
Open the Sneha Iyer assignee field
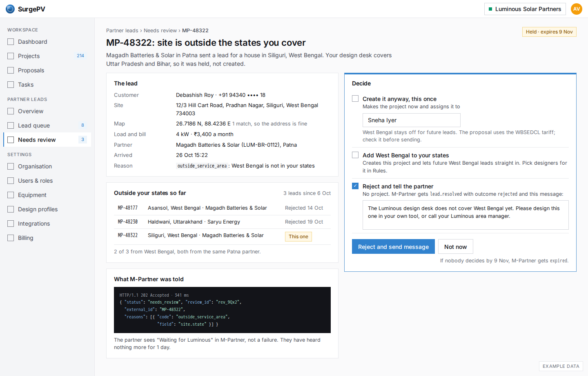point(412,120)
